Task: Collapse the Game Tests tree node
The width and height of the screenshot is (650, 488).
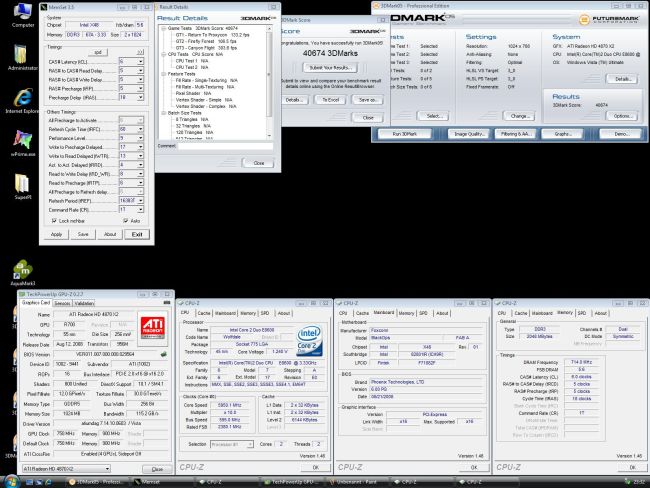Action: pyautogui.click(x=164, y=28)
